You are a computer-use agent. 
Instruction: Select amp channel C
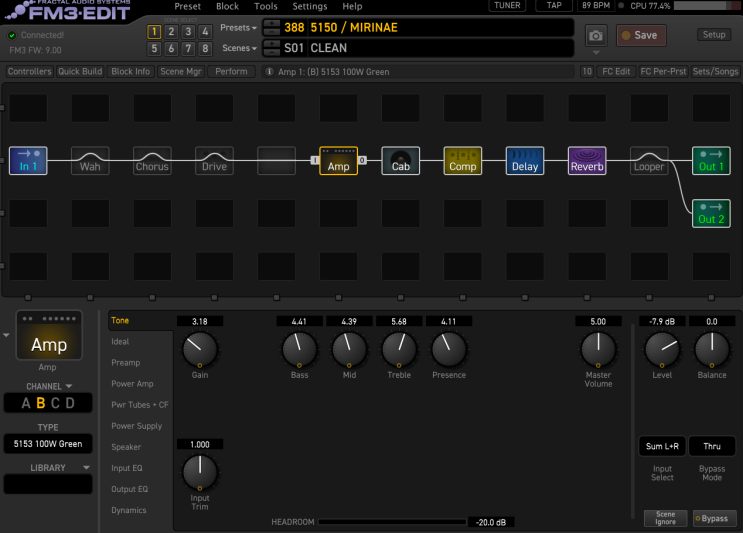[55, 403]
